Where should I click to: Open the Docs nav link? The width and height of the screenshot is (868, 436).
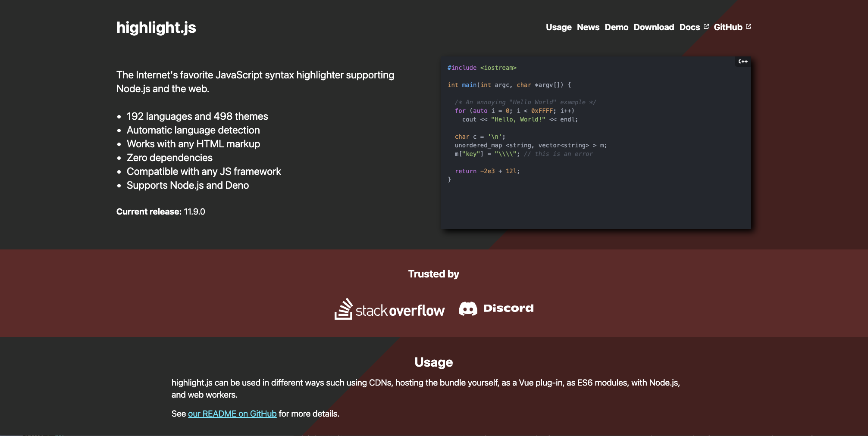[689, 27]
